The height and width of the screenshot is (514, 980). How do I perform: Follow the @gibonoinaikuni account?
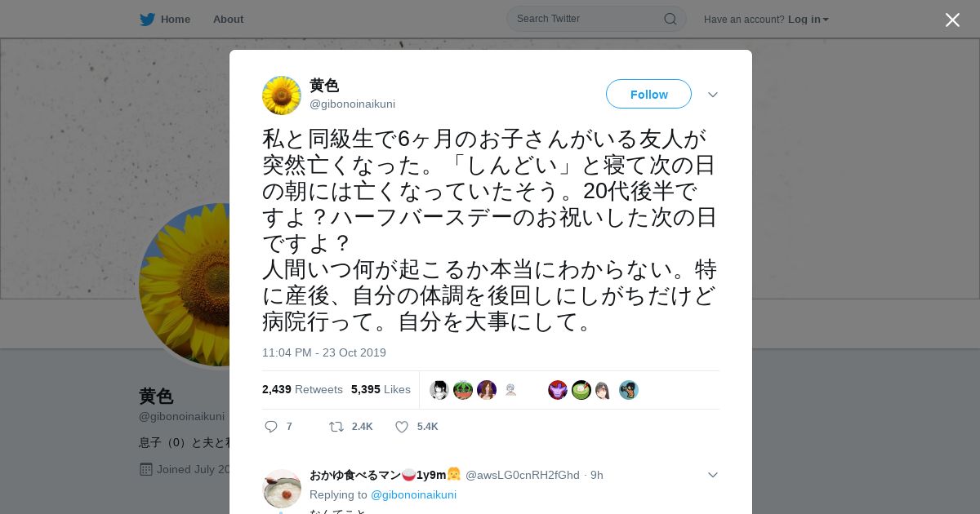tap(648, 95)
